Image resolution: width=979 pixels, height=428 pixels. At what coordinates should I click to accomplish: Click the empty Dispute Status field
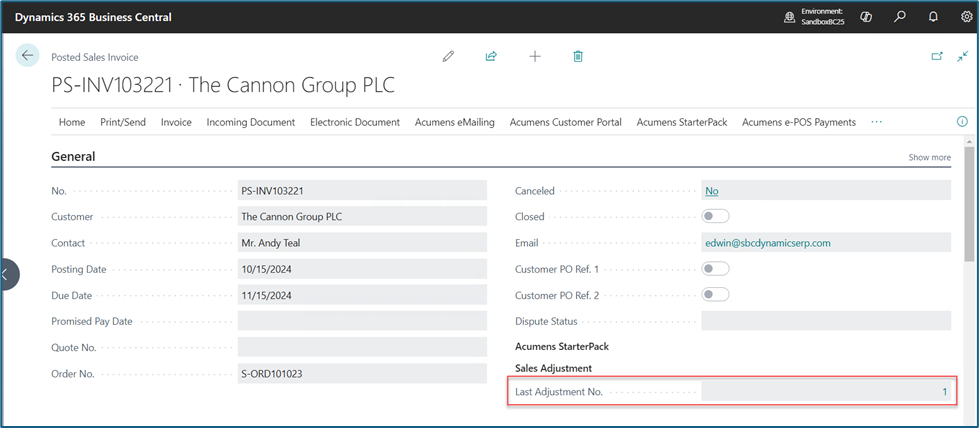coord(826,321)
